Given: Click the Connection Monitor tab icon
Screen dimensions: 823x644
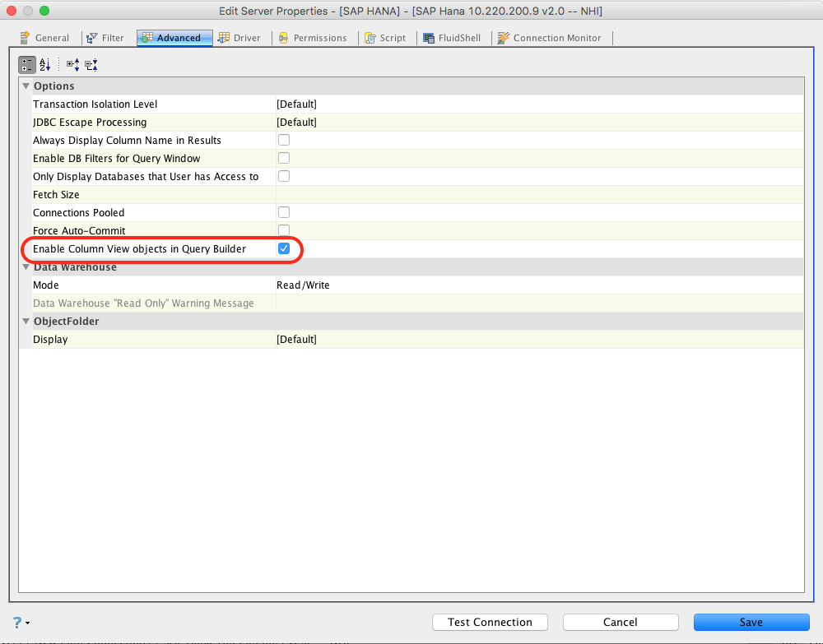Looking at the screenshot, I should [504, 38].
